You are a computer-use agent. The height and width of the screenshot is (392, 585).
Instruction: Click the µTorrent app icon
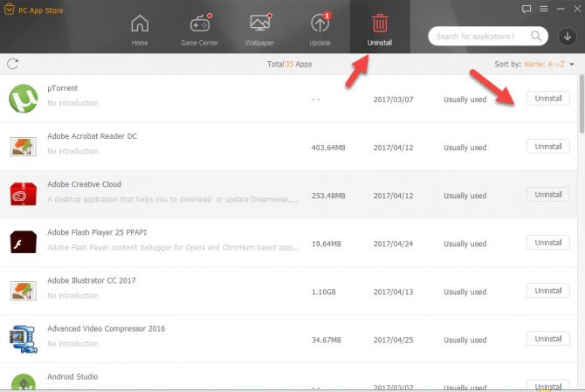23,99
